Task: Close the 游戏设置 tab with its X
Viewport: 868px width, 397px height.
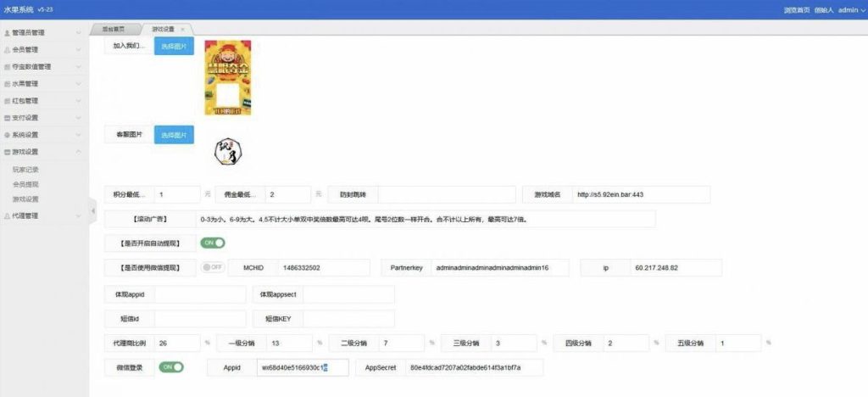Action: 183,29
